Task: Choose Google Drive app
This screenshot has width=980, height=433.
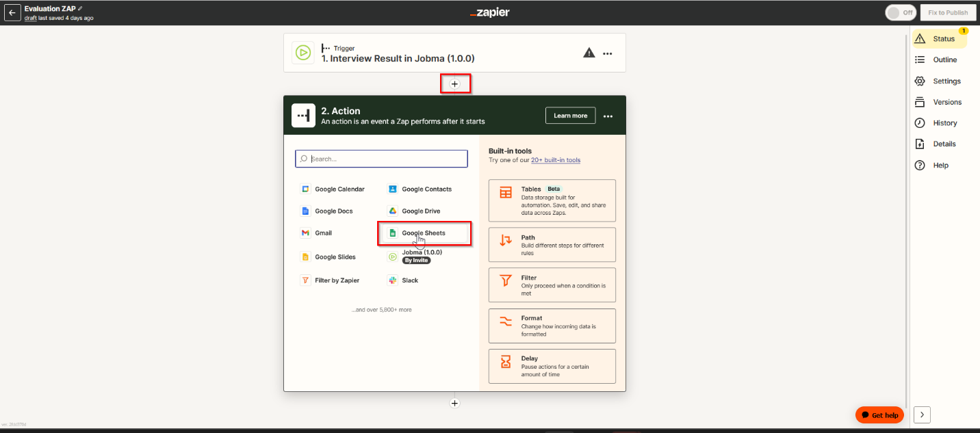Action: click(414, 211)
